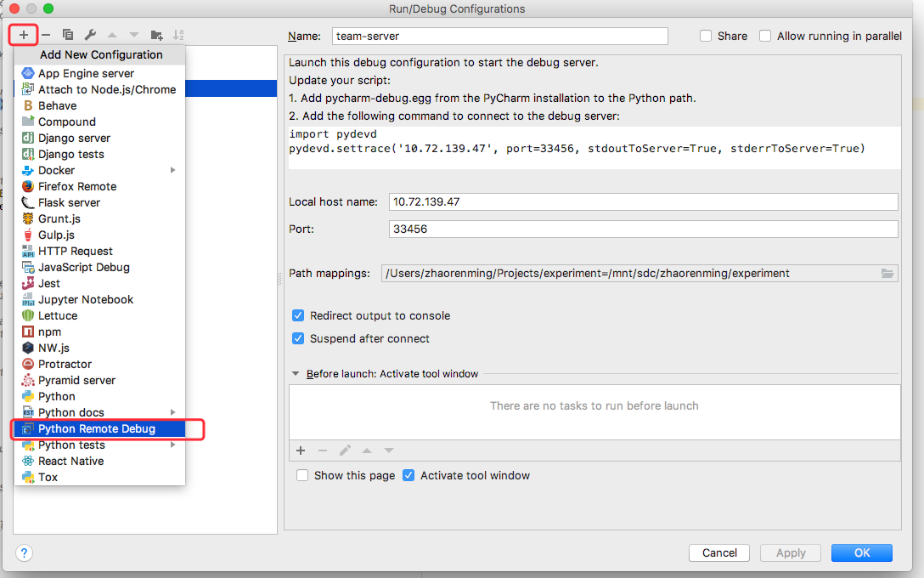
Task: Click the sort configurations alphabetically icon
Action: pyautogui.click(x=178, y=35)
